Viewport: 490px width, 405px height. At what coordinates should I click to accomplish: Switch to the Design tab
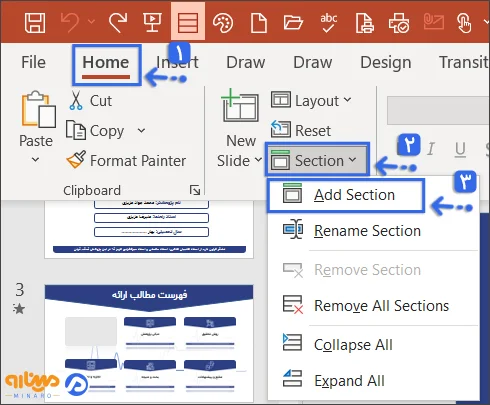tap(386, 62)
